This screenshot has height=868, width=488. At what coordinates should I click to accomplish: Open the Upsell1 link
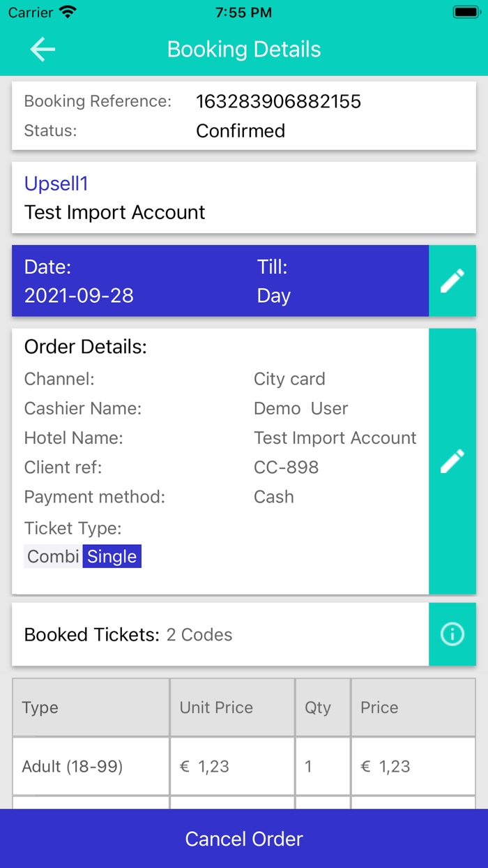[56, 184]
